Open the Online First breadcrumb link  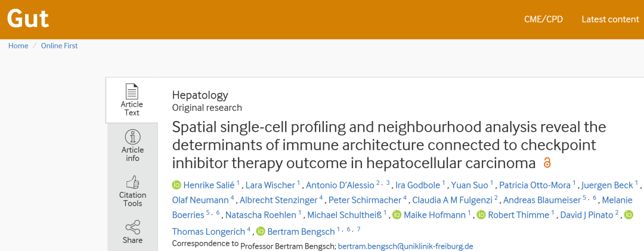(59, 46)
